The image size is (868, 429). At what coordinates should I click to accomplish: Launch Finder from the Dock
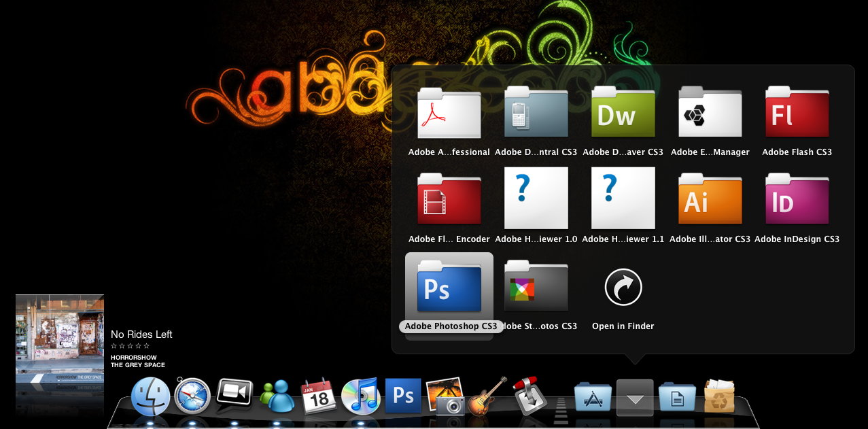150,396
